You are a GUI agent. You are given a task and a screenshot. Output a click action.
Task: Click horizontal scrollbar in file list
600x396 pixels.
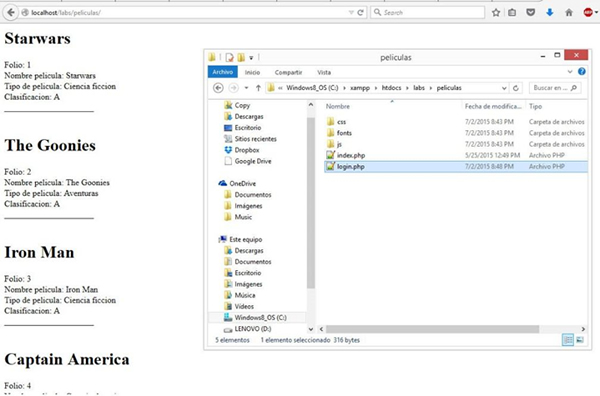click(432, 329)
